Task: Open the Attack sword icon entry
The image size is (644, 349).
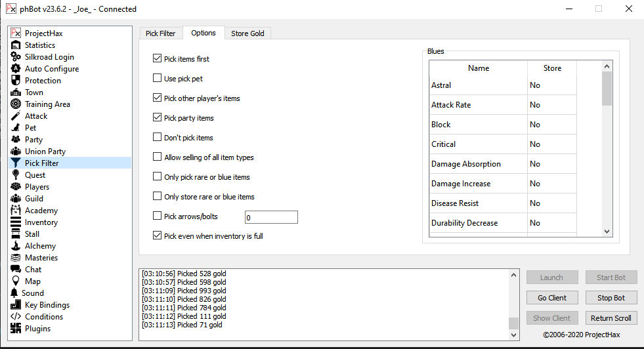Action: click(16, 116)
